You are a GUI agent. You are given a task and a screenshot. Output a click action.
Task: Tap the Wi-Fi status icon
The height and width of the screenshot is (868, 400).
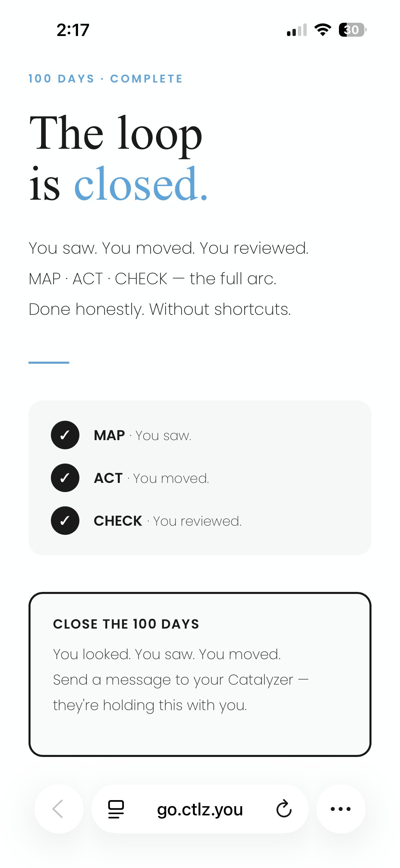(x=323, y=30)
